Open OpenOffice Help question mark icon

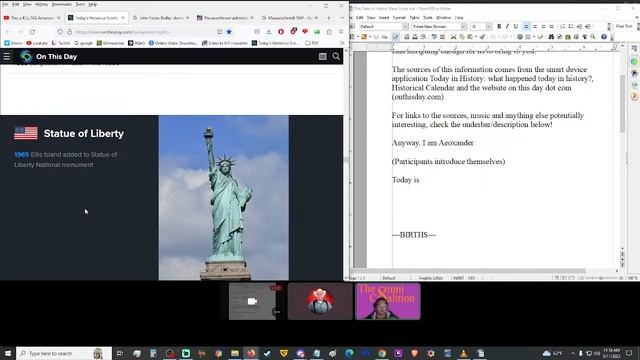point(604,37)
